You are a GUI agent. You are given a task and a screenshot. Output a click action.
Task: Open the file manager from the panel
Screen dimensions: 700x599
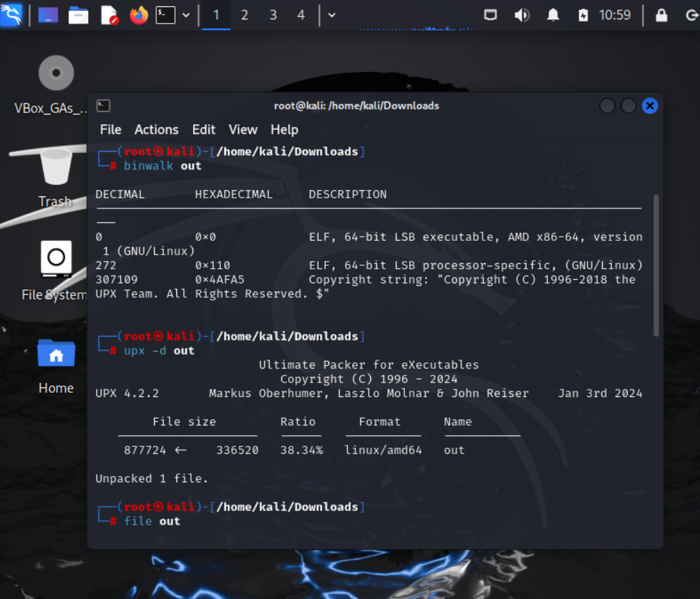click(x=78, y=15)
